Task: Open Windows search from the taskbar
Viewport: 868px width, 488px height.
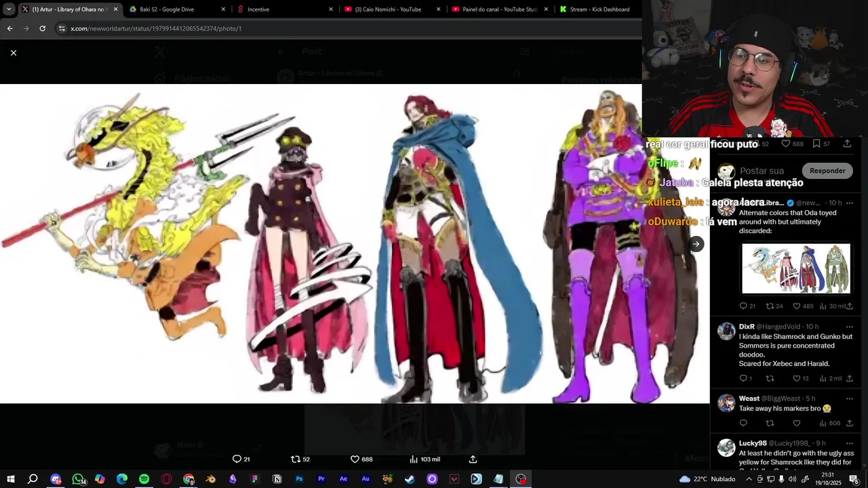Action: 33,479
